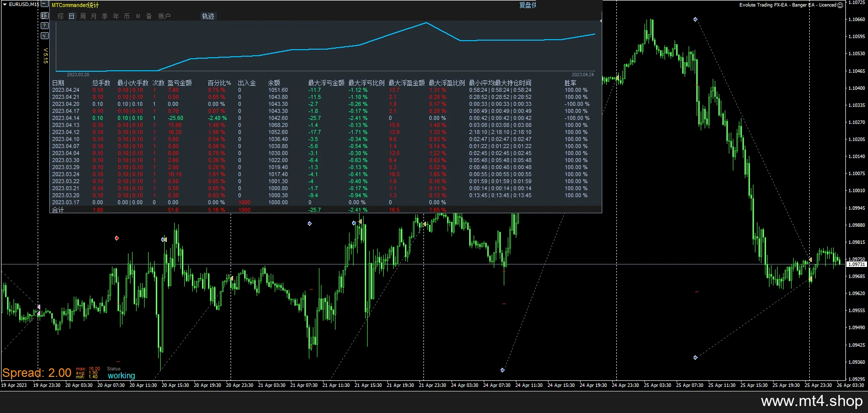Click total profit value 51.6
This screenshot has height=413, width=868.
pyautogui.click(x=173, y=210)
